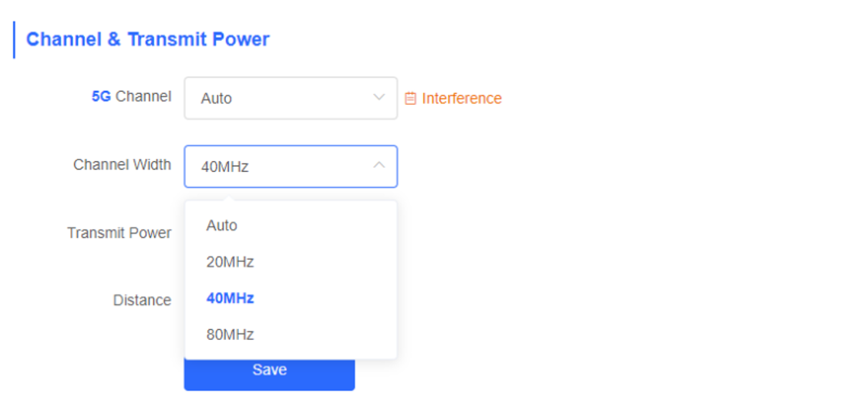The height and width of the screenshot is (407, 868).
Task: Click the Channel Width label
Action: (x=123, y=164)
